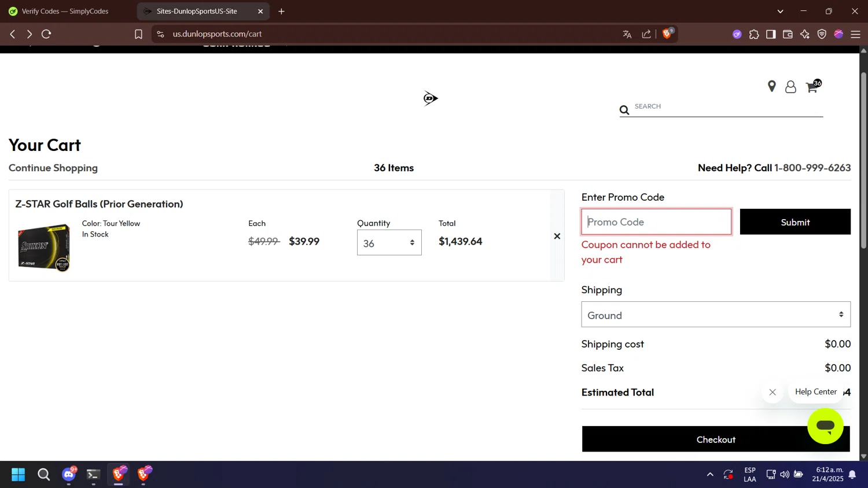Close the Sites-DunlopSportsUS-Site tab
This screenshot has width=868, height=488.
pos(260,11)
